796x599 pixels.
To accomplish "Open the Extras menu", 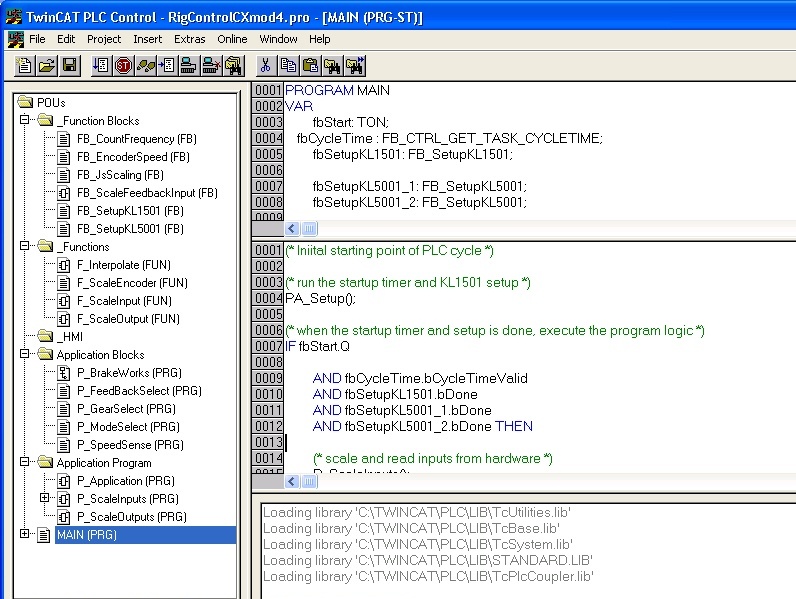I will click(x=189, y=39).
